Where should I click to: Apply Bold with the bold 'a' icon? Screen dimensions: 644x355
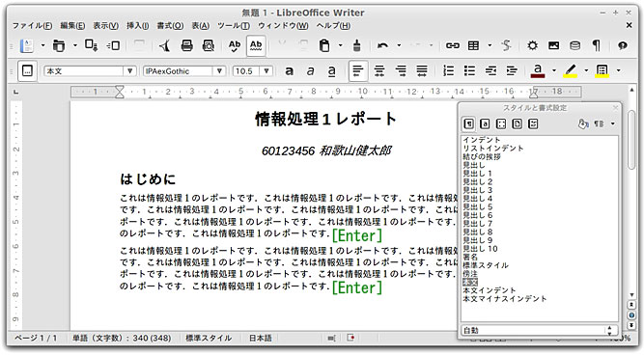coord(289,71)
